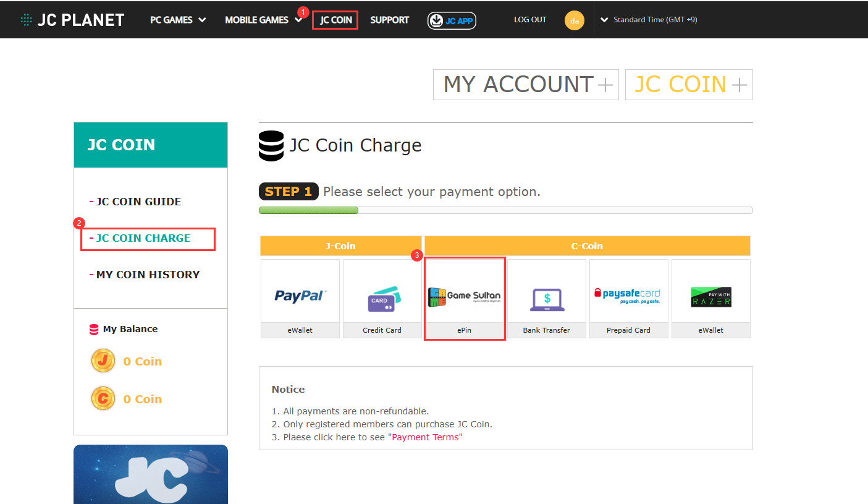Click the Log Out link

coord(530,20)
